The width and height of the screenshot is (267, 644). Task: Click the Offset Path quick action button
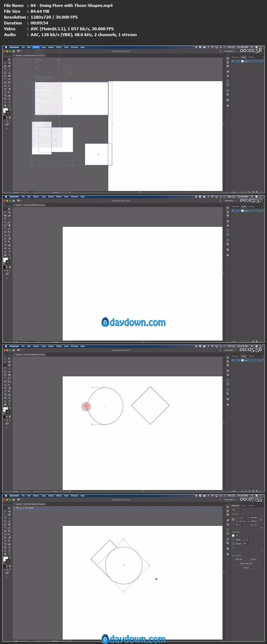(239, 559)
